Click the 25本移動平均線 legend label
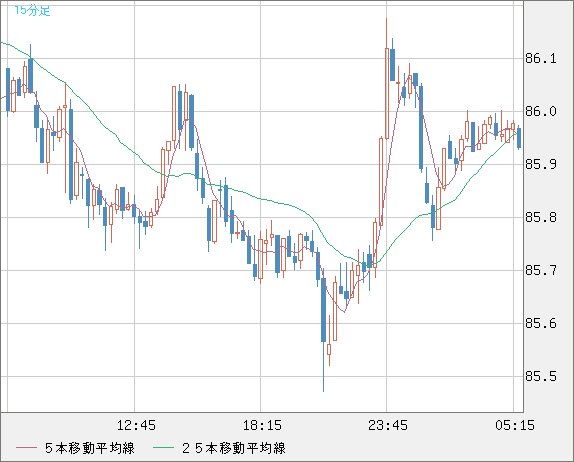The image size is (574, 462). click(234, 448)
